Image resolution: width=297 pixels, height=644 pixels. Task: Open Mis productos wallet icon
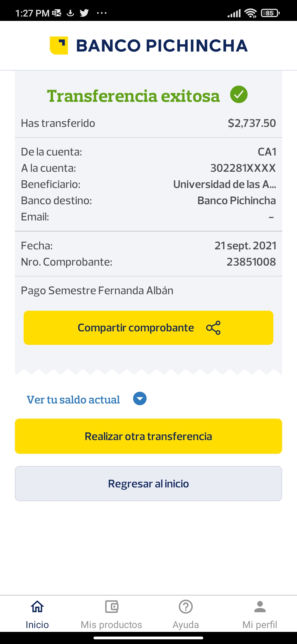(x=111, y=607)
